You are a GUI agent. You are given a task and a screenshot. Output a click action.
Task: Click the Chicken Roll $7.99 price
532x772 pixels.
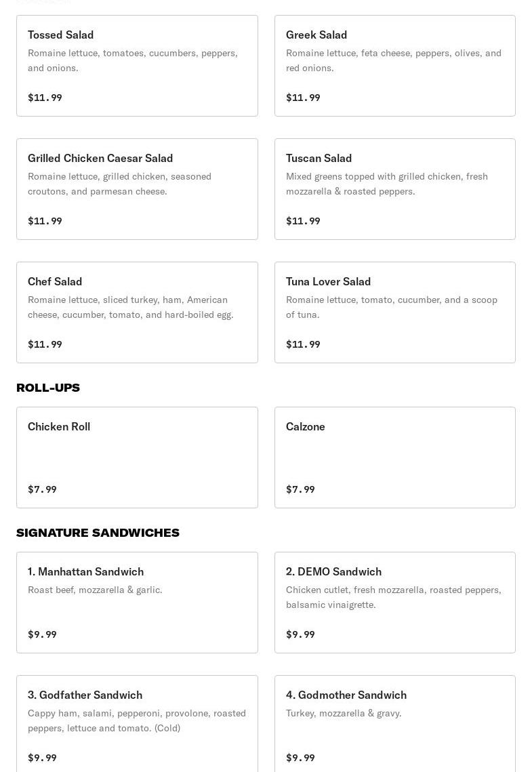coord(42,489)
